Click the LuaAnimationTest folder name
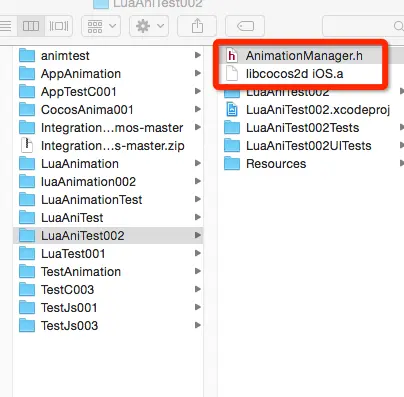 92,200
